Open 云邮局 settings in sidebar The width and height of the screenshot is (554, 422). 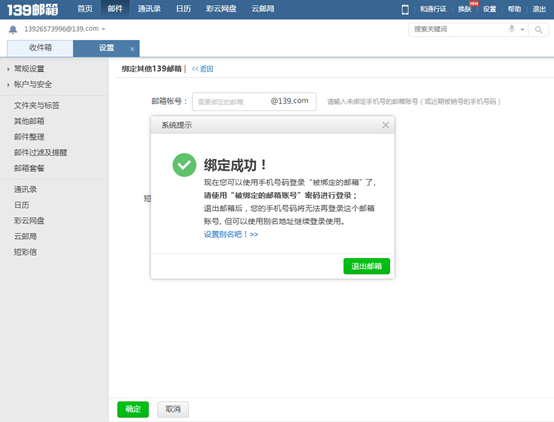pos(25,236)
